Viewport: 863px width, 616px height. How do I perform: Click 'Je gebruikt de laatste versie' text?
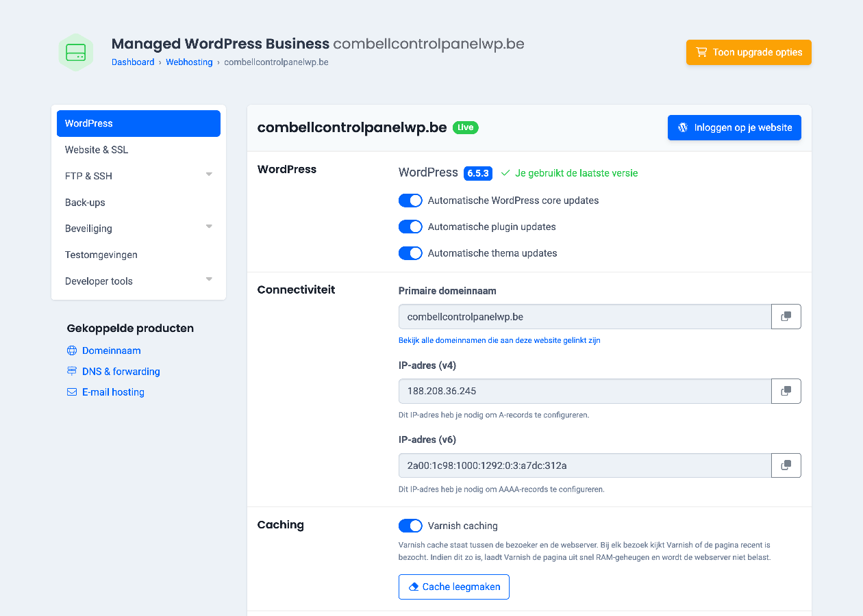[x=576, y=173]
